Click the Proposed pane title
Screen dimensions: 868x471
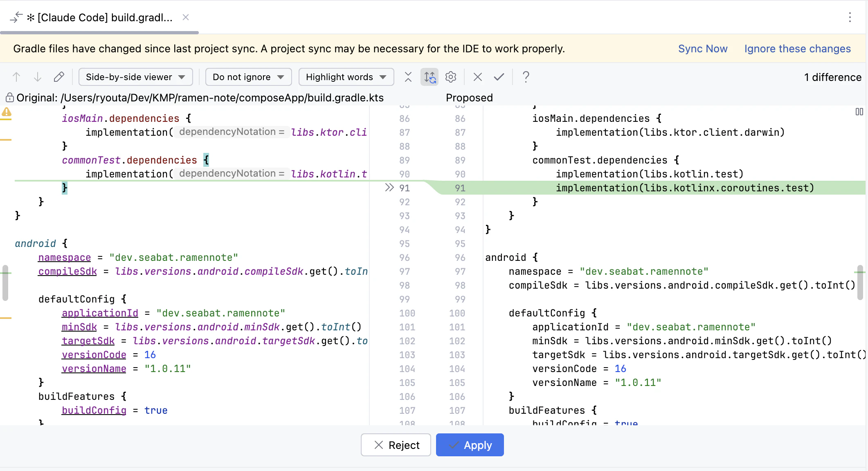[469, 98]
